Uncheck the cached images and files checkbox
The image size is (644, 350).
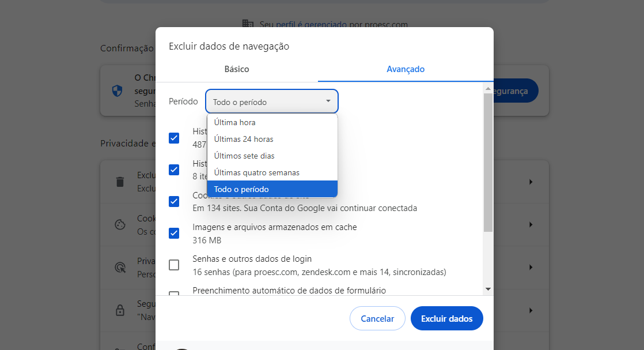click(x=174, y=233)
